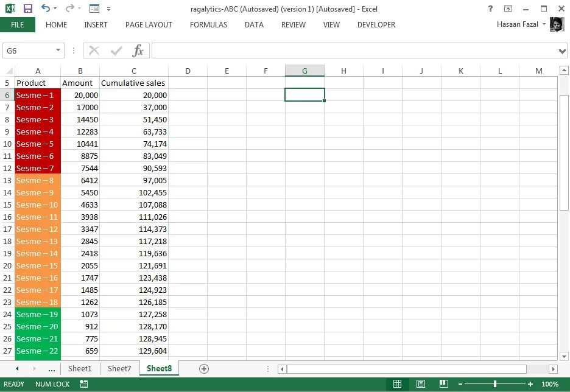Switch to the DEVELOPER ribbon tab
Screen dimensions: 570x392
pyautogui.click(x=376, y=25)
